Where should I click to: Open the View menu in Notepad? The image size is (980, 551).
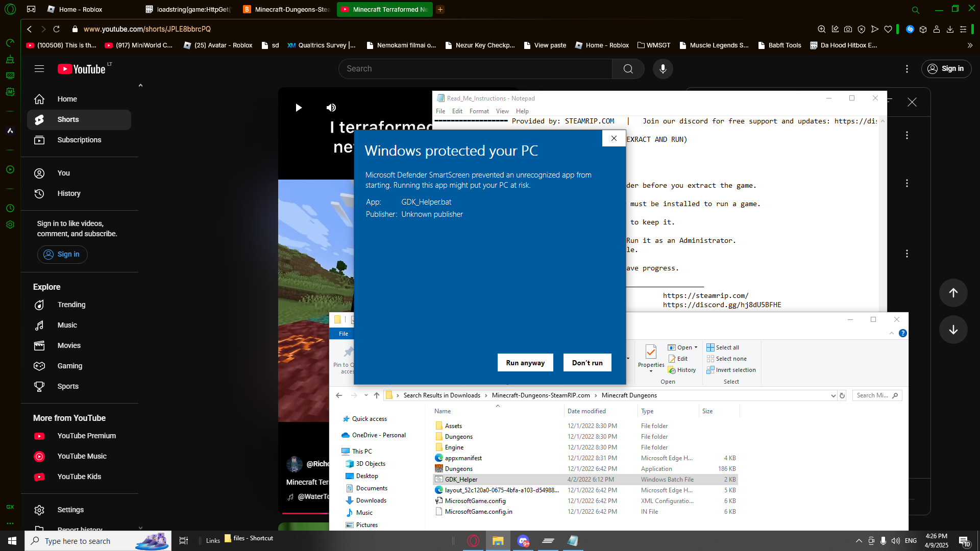tap(502, 111)
